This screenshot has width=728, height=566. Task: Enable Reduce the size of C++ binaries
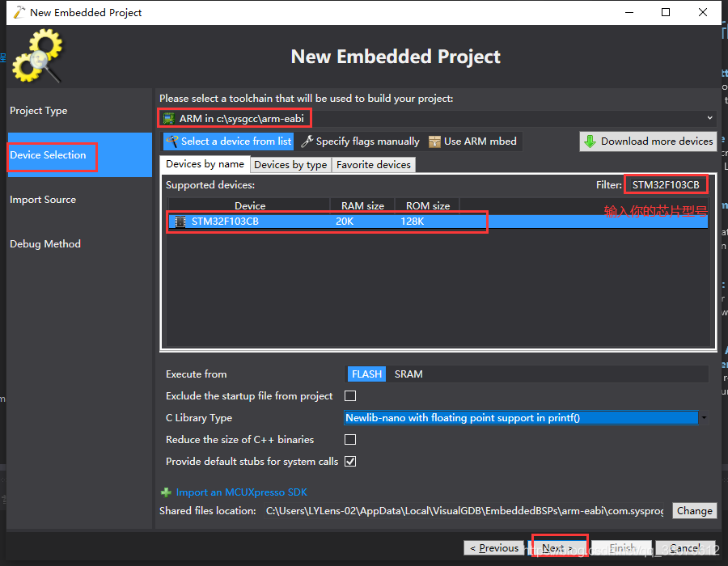coord(351,439)
